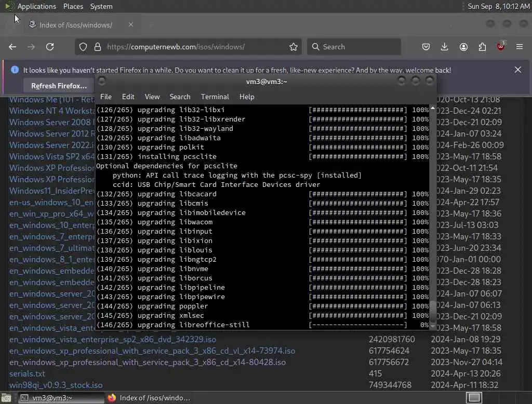The width and height of the screenshot is (532, 404).
Task: Click the Firefox icon in the taskbar
Action: coord(112,398)
